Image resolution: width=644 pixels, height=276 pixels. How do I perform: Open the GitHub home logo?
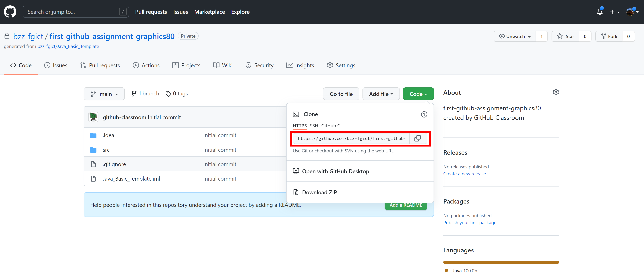10,12
